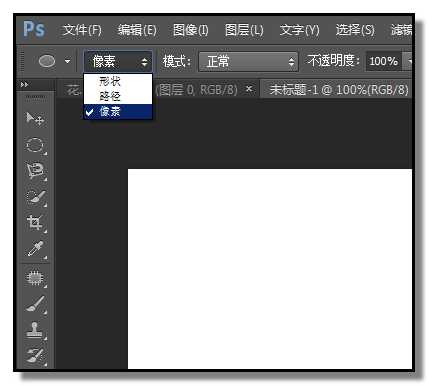Viewport: 428px width, 385px height.
Task: Select the Crop tool
Action: (x=35, y=223)
